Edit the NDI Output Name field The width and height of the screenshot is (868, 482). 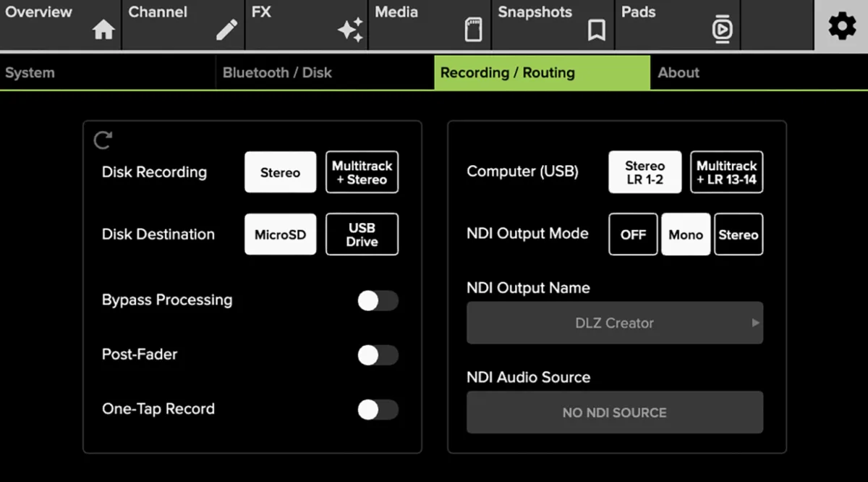coord(615,323)
